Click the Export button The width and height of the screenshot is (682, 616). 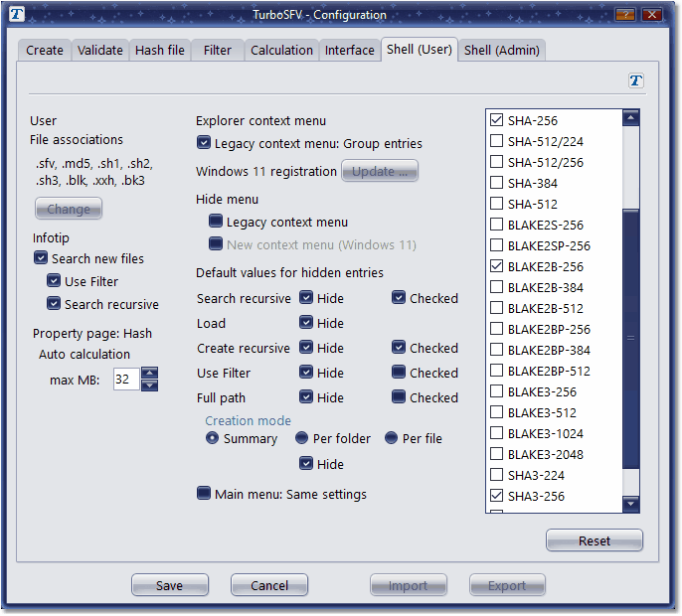click(507, 585)
